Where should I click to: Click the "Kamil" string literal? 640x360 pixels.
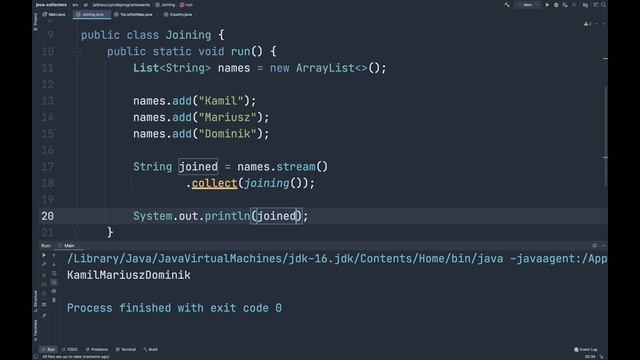pos(221,101)
